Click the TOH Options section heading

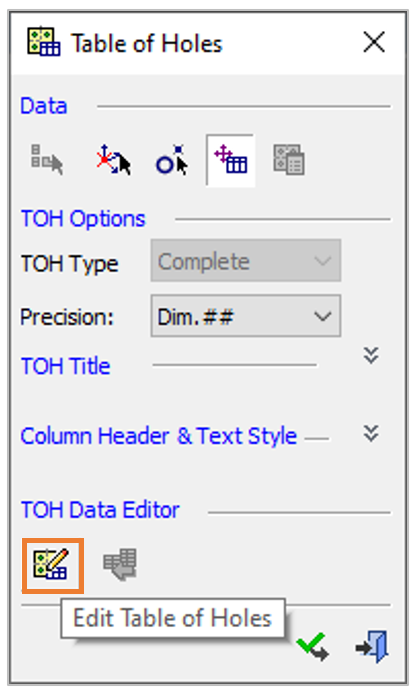pyautogui.click(x=83, y=218)
